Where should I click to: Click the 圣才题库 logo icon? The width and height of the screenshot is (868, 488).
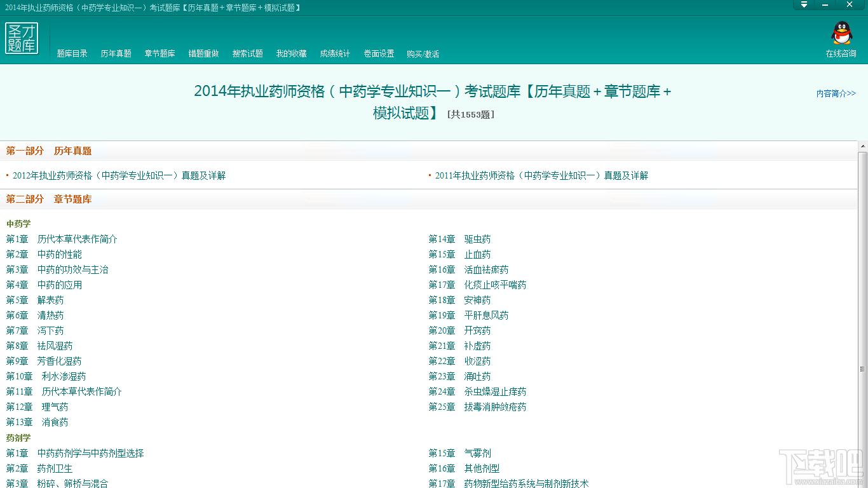coord(22,38)
